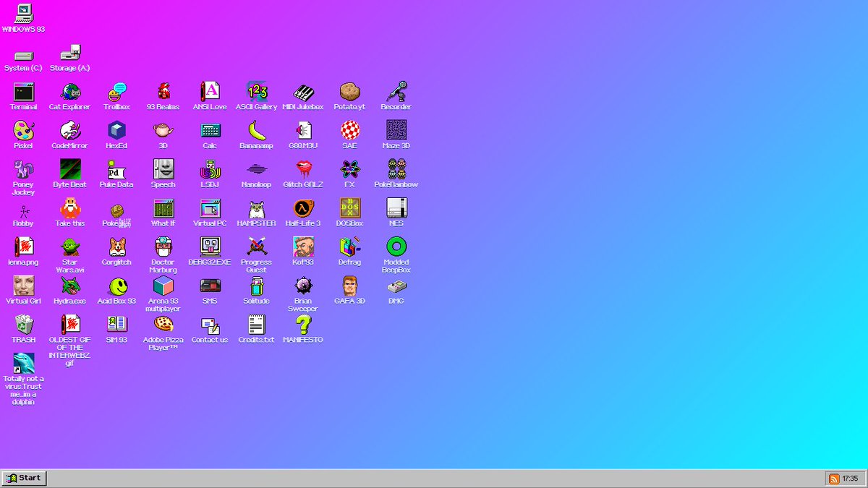Launch the Byte Beat icon

coord(70,169)
